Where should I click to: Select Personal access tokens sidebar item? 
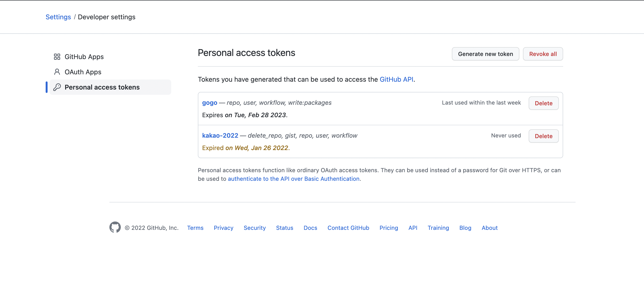point(102,87)
